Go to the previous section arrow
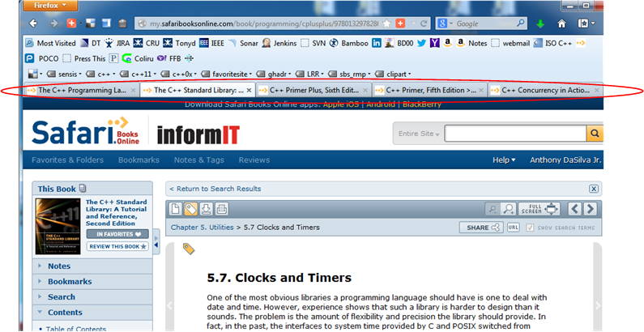Image resolution: width=644 pixels, height=332 pixels. [x=575, y=210]
